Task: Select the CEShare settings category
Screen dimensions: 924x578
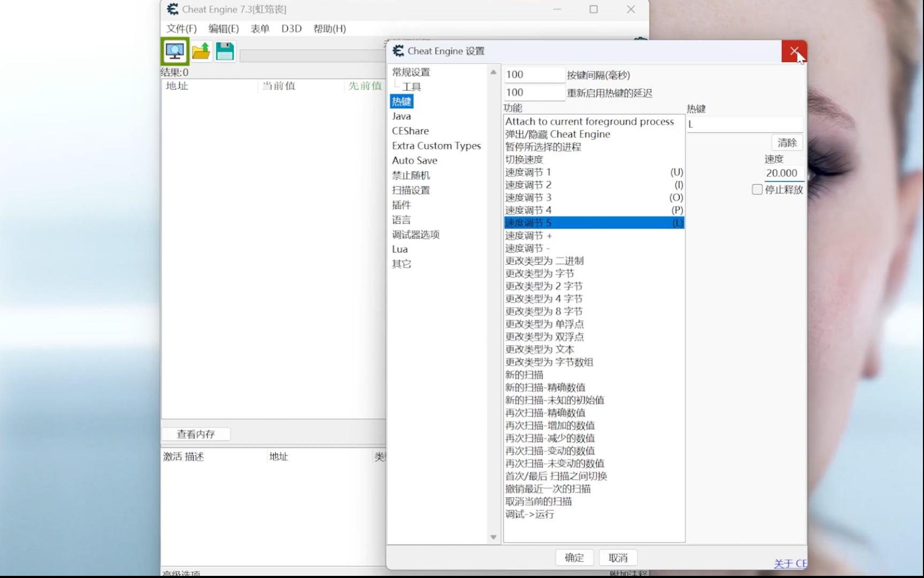Action: 410,131
